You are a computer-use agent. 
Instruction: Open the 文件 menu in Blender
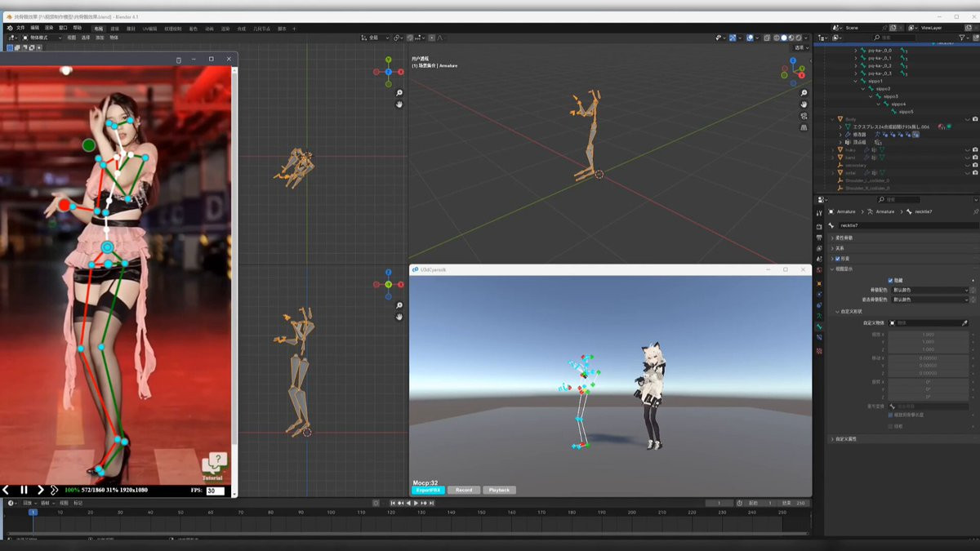20,28
